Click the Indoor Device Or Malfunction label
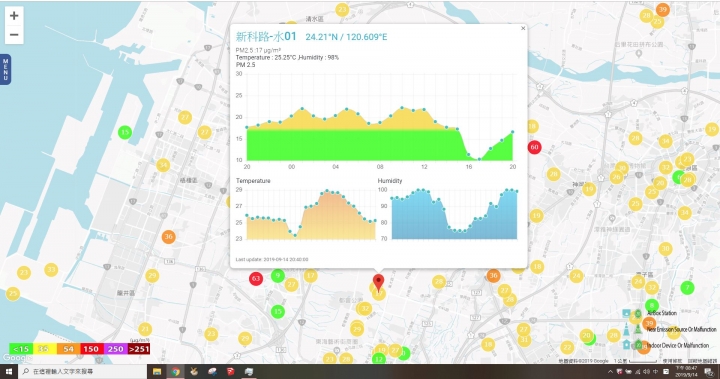The image size is (720, 379). coord(678,345)
